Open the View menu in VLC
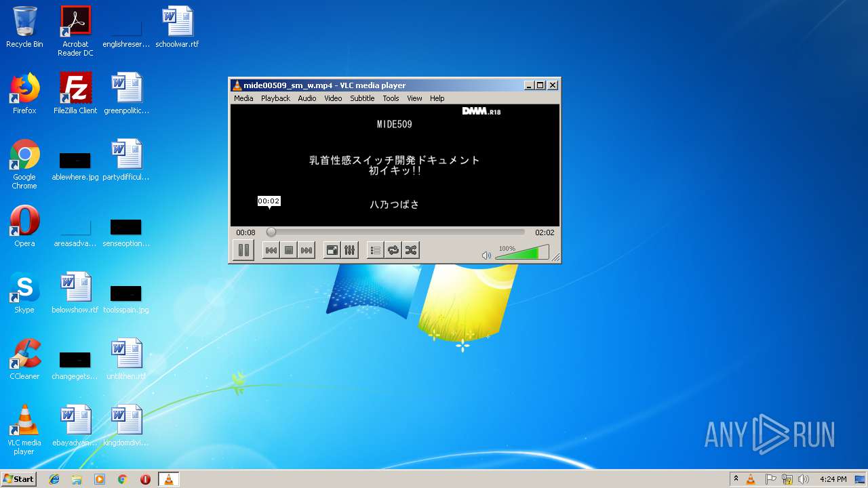 click(x=414, y=98)
